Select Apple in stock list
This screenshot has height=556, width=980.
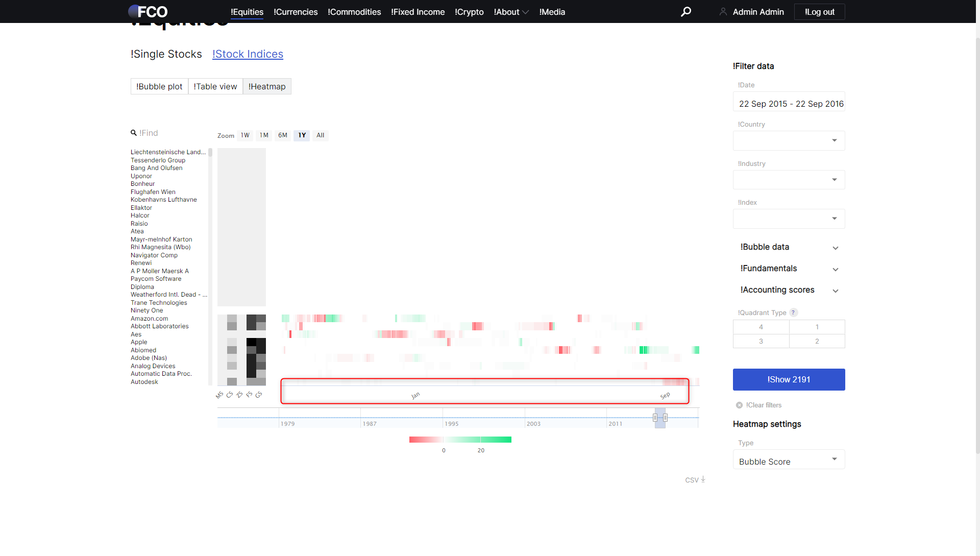tap(139, 342)
